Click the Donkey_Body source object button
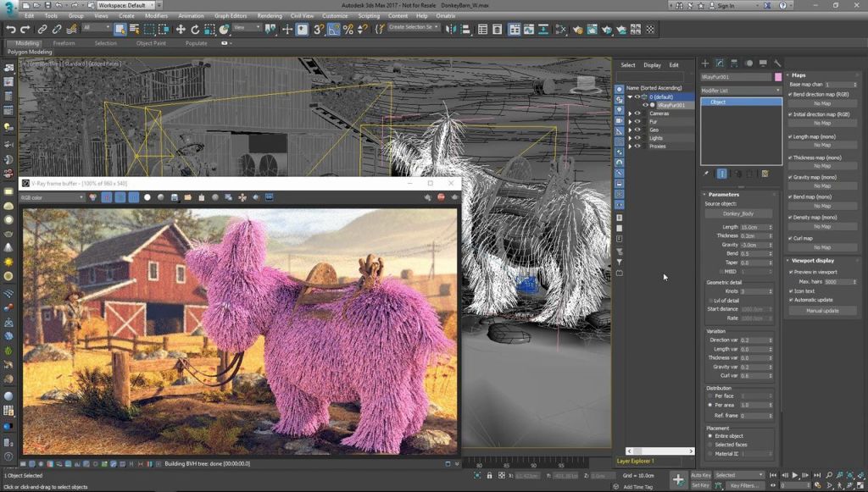The image size is (868, 492). pyautogui.click(x=738, y=213)
